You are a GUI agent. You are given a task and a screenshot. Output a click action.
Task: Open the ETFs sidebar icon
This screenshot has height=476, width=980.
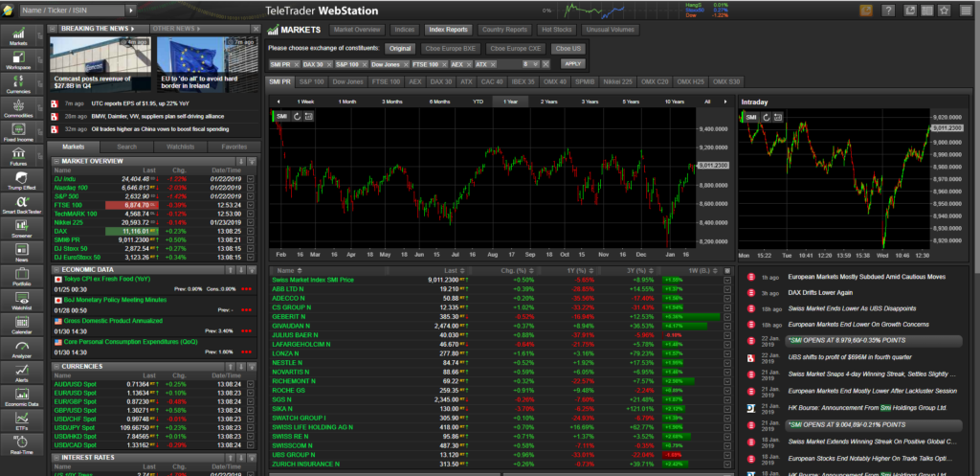tap(19, 421)
